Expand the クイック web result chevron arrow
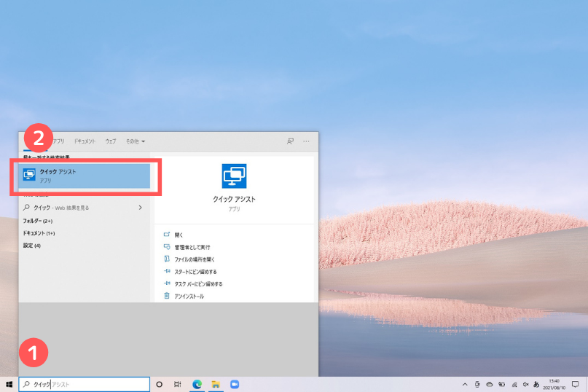This screenshot has height=392, width=588. (140, 208)
